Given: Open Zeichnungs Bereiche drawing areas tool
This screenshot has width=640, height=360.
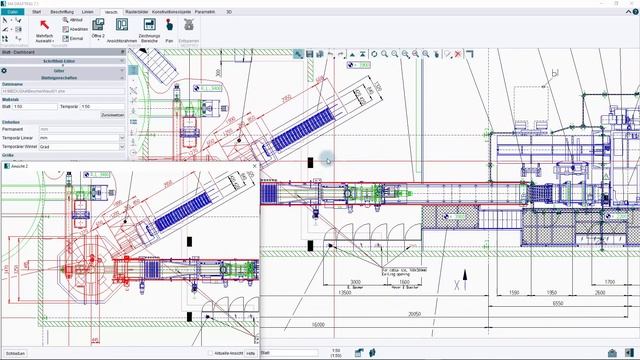Looking at the screenshot, I should (149, 31).
